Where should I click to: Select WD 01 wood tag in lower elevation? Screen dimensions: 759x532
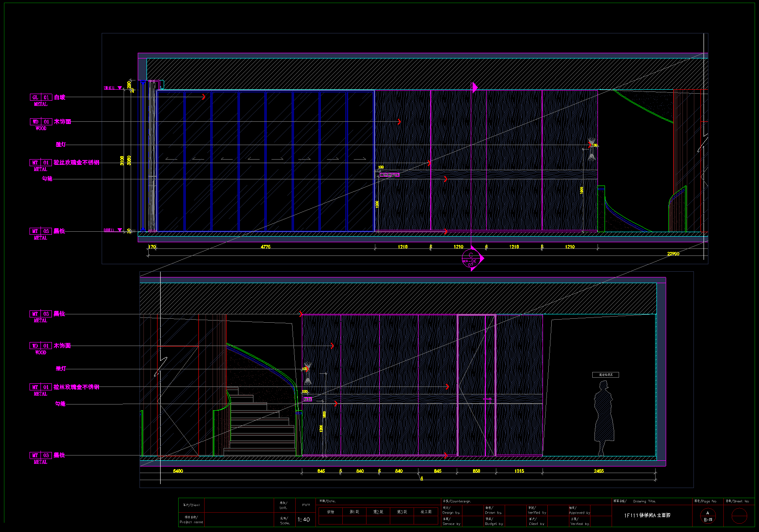41,346
